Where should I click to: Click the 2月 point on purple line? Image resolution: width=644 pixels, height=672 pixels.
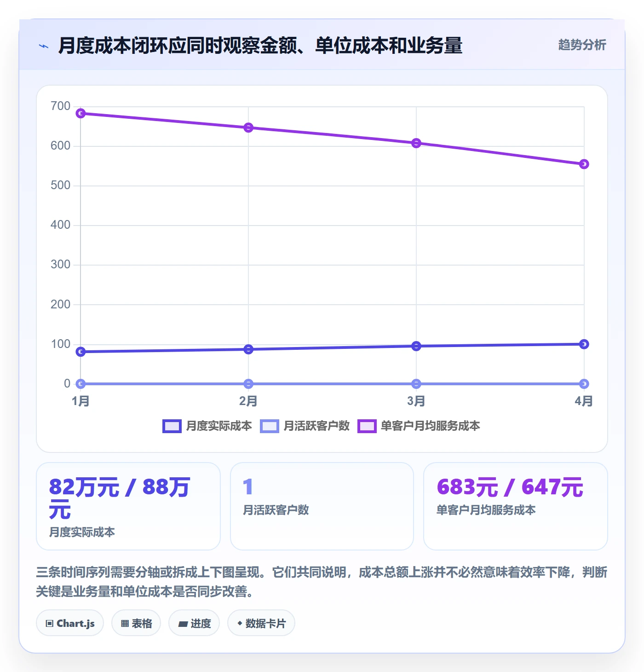point(248,127)
